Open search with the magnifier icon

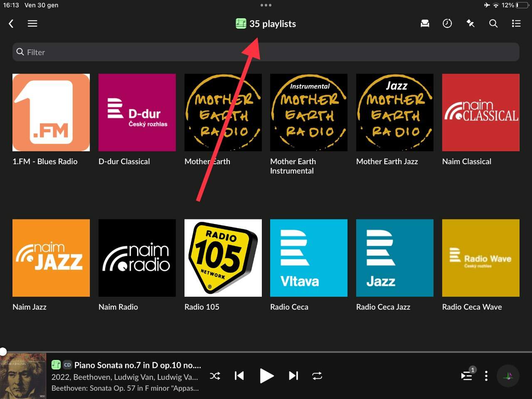pos(493,24)
